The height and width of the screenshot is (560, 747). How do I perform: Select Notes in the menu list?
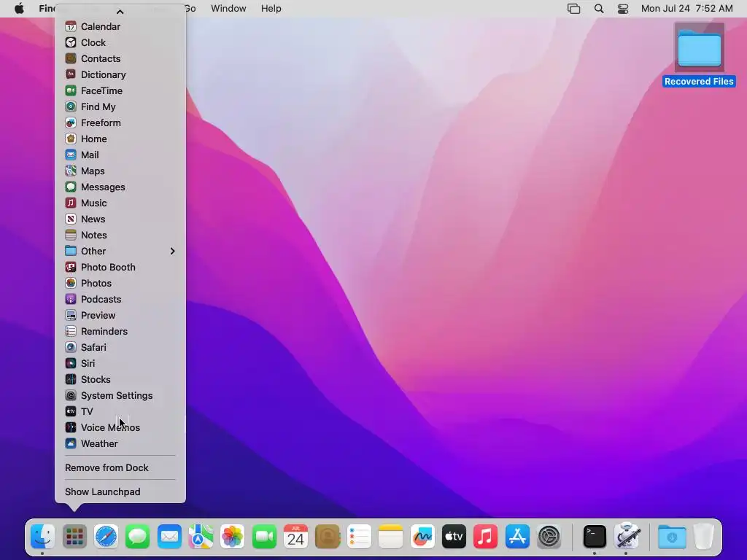[x=120, y=235]
